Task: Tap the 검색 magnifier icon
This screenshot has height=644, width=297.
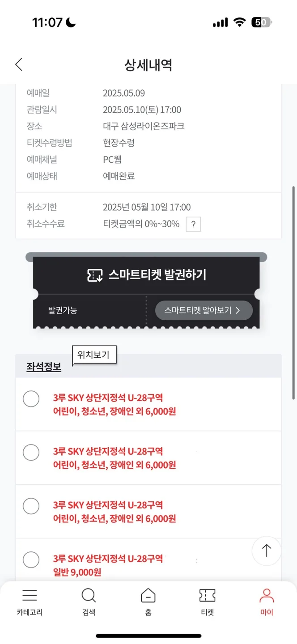Action: pyautogui.click(x=89, y=596)
